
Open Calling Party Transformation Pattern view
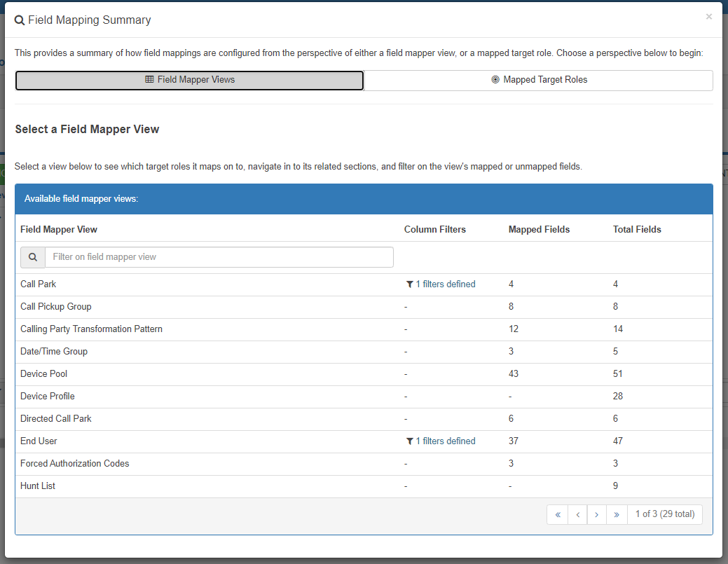tap(91, 329)
